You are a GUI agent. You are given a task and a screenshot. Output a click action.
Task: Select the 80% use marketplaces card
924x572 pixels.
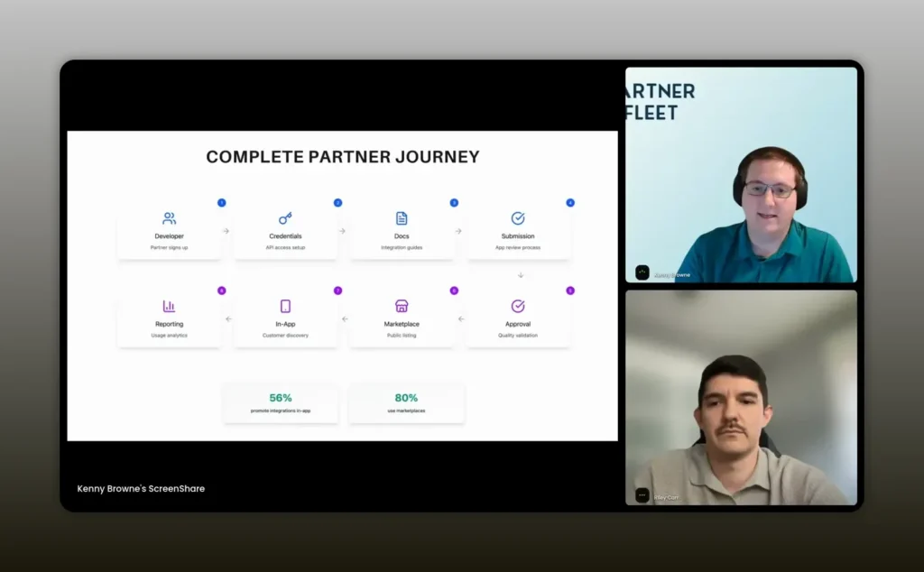click(x=406, y=403)
